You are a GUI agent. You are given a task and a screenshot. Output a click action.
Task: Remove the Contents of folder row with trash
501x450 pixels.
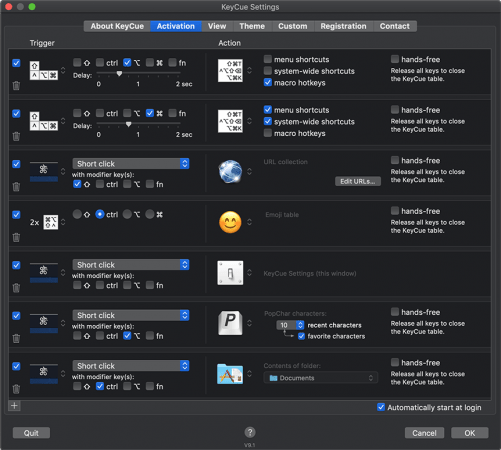point(16,389)
